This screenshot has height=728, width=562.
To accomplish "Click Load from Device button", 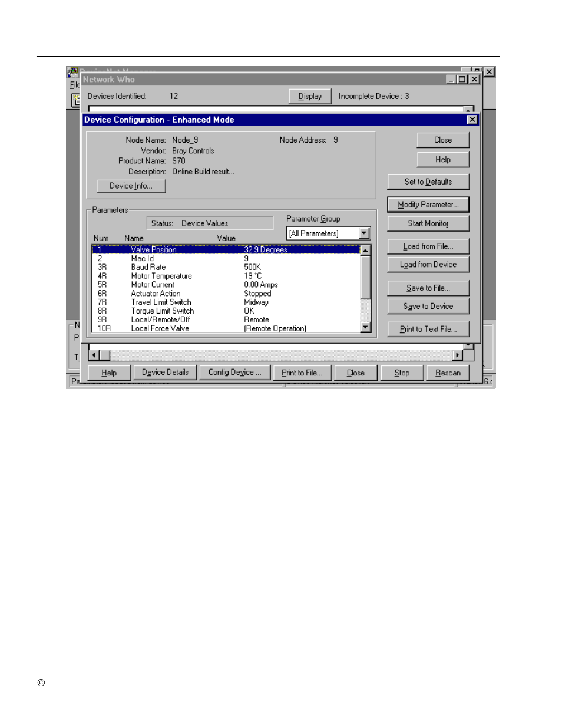I will pos(428,265).
